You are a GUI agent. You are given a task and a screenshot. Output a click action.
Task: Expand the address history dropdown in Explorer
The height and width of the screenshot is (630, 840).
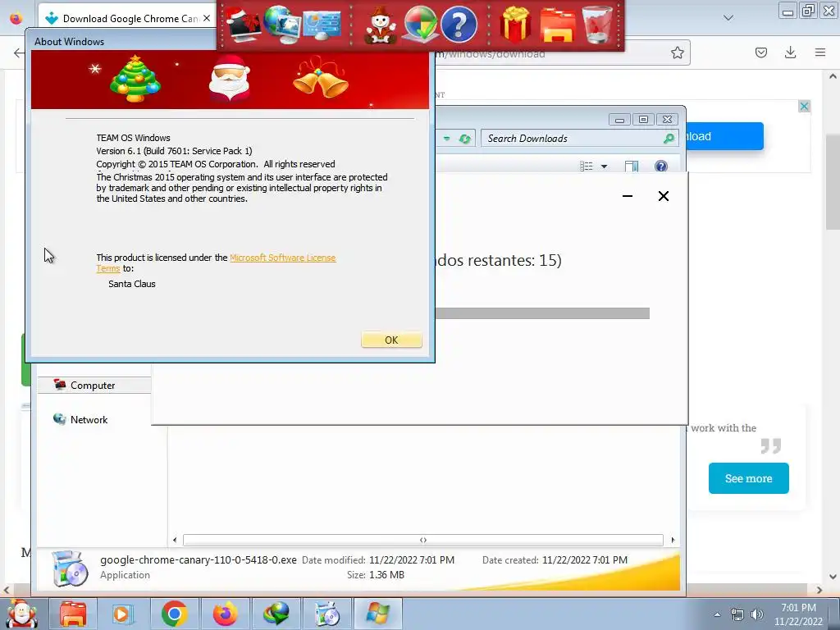click(446, 139)
